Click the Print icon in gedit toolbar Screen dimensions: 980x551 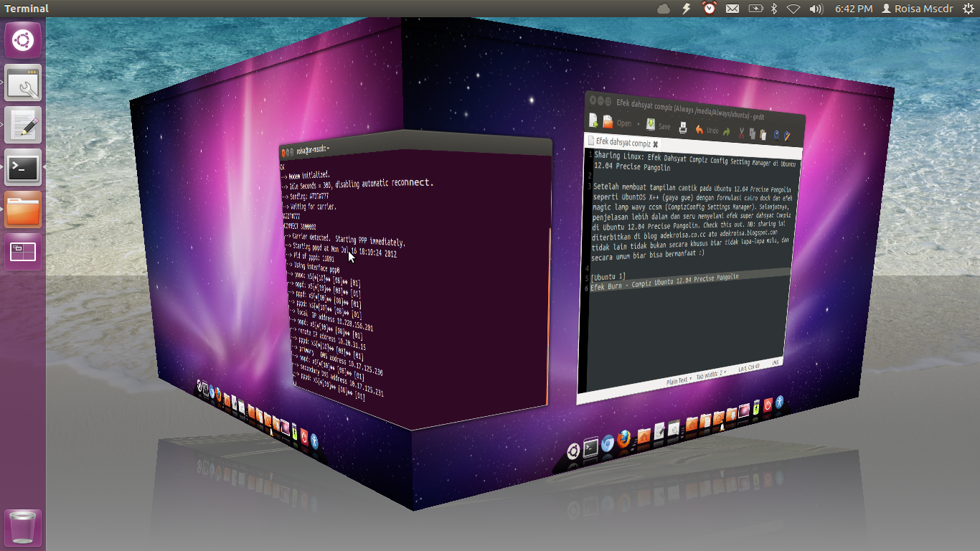point(683,128)
